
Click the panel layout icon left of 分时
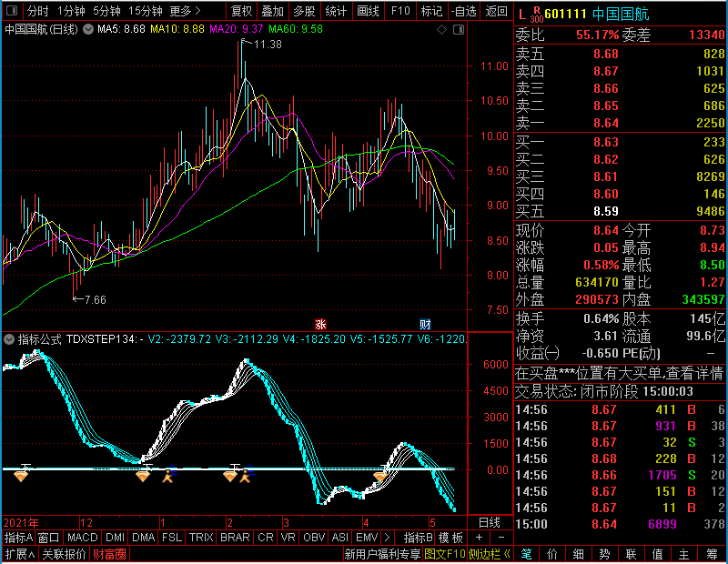(x=12, y=10)
